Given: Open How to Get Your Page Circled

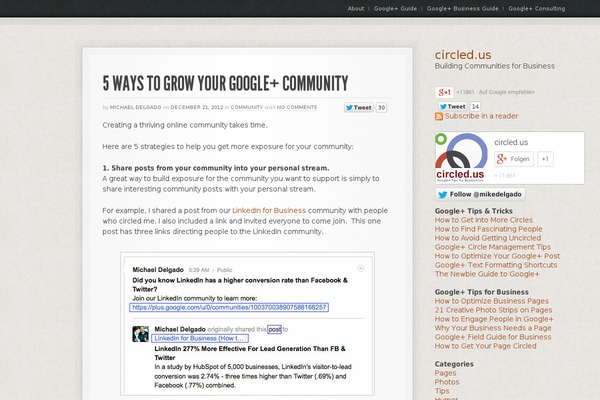Looking at the screenshot, I should (x=486, y=346).
